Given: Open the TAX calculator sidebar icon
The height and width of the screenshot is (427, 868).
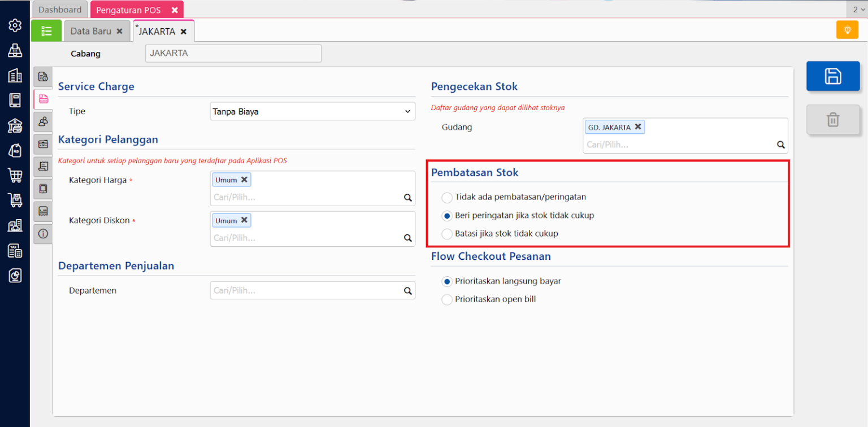Looking at the screenshot, I should tap(15, 251).
